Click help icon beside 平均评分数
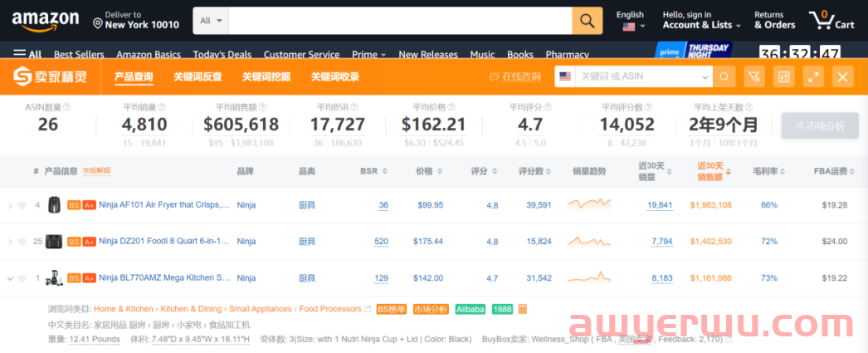This screenshot has width=868, height=353. pos(649,107)
